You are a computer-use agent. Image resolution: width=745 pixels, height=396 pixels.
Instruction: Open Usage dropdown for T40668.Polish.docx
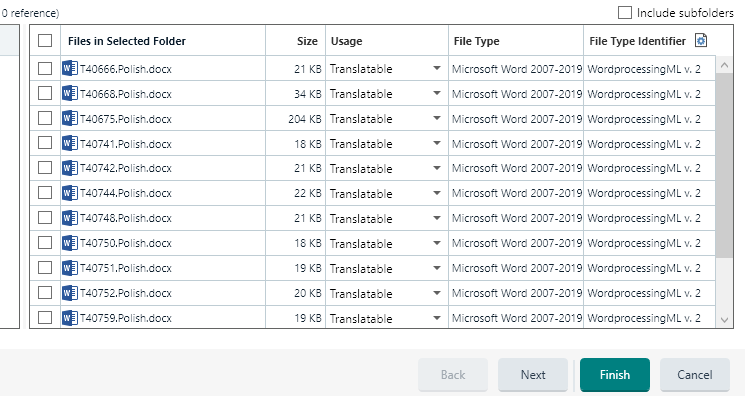(437, 94)
